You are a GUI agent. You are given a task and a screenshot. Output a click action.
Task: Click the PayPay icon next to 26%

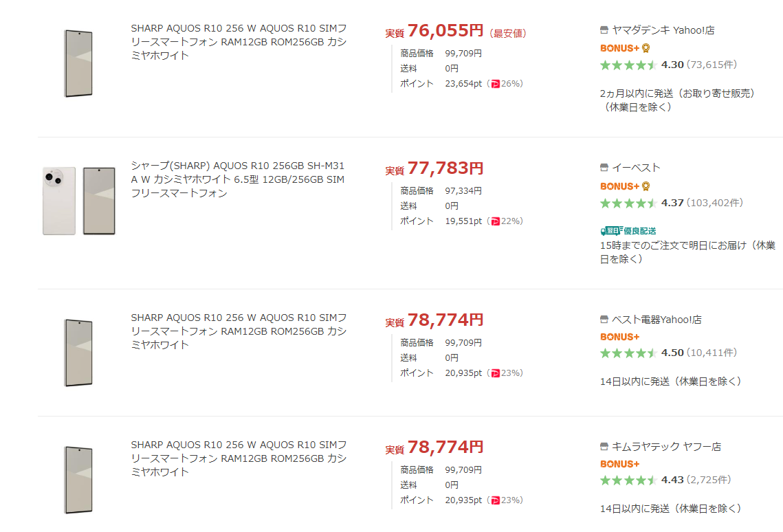point(495,84)
